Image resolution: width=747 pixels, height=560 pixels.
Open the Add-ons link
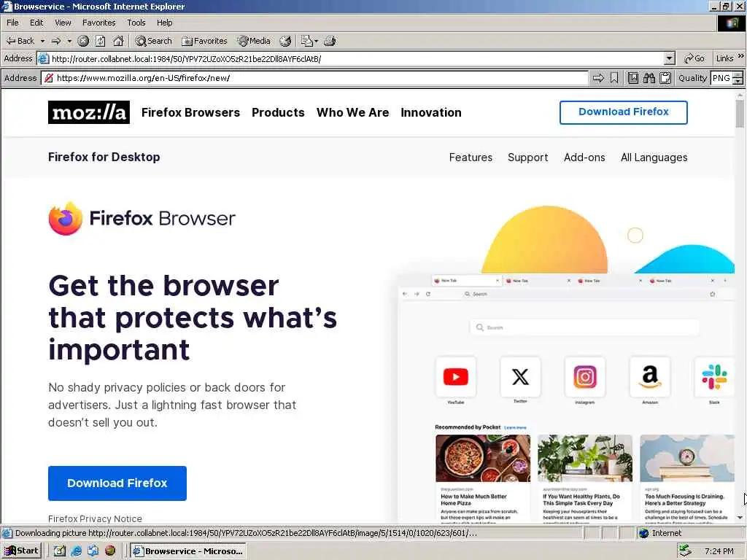pos(584,157)
